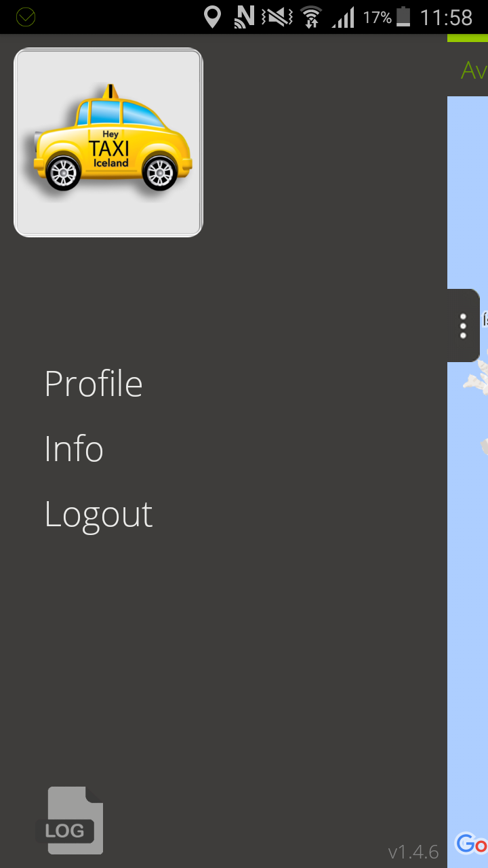This screenshot has width=488, height=868.
Task: Tap the Hey Taxi Iceland logo image
Action: point(108,142)
